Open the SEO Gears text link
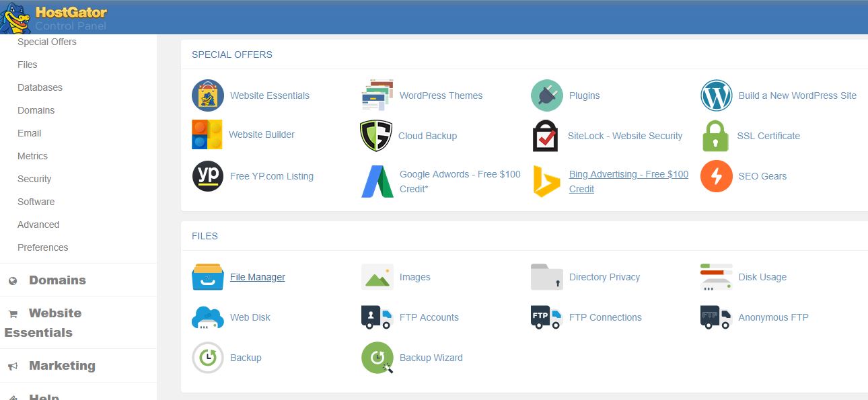Viewport: 868px width, 400px height. pyautogui.click(x=763, y=176)
